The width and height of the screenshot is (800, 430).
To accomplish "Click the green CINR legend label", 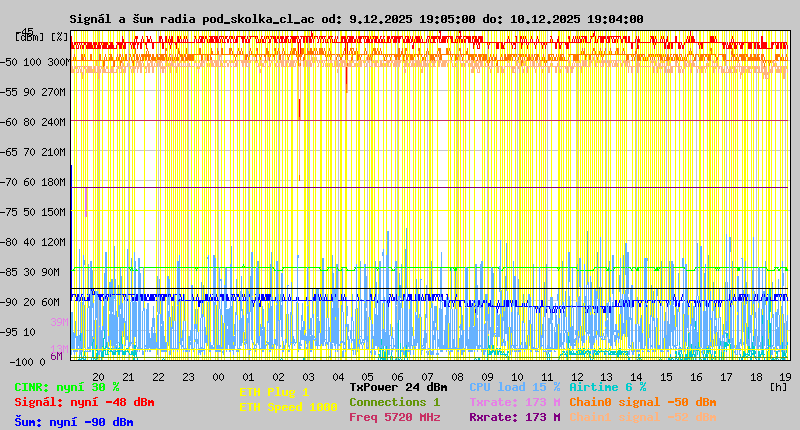I will click(67, 387).
